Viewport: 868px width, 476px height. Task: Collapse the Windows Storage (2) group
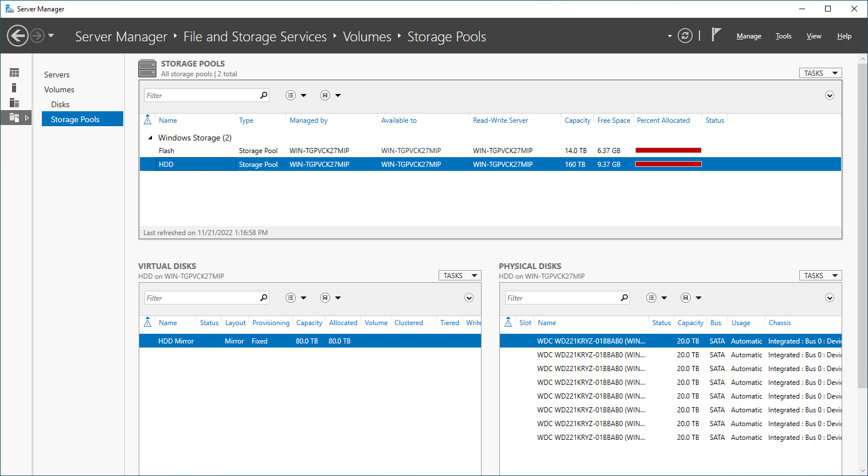pyautogui.click(x=150, y=138)
